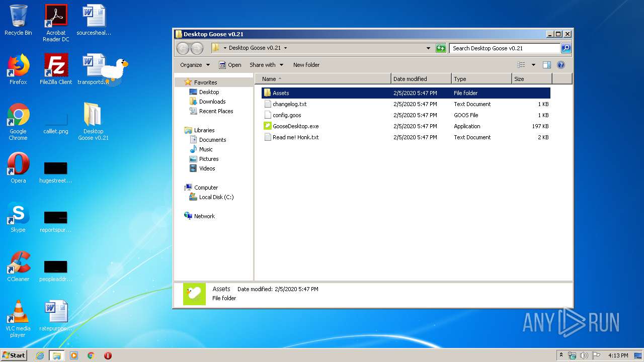Image resolution: width=644 pixels, height=362 pixels.
Task: Launch Google Chrome desktop shortcut
Action: click(x=18, y=122)
